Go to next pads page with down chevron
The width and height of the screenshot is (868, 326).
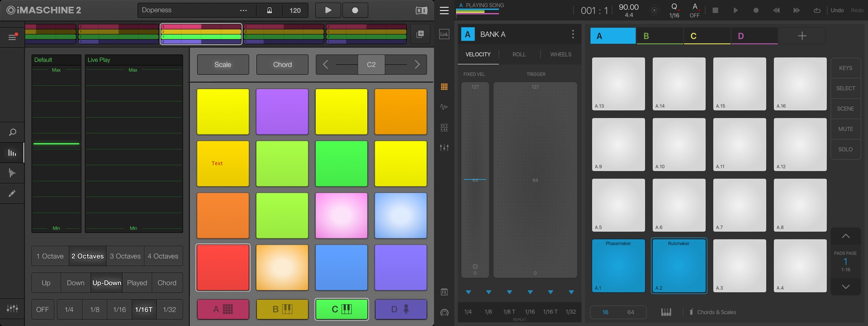tap(845, 287)
